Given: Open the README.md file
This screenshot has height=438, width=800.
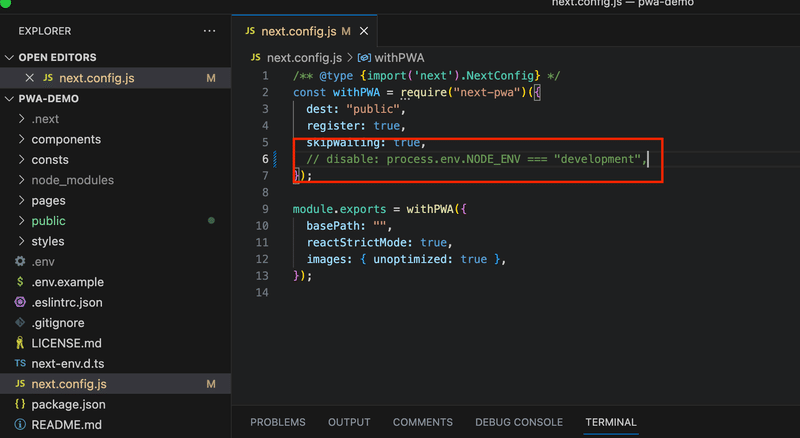Looking at the screenshot, I should pos(66,425).
